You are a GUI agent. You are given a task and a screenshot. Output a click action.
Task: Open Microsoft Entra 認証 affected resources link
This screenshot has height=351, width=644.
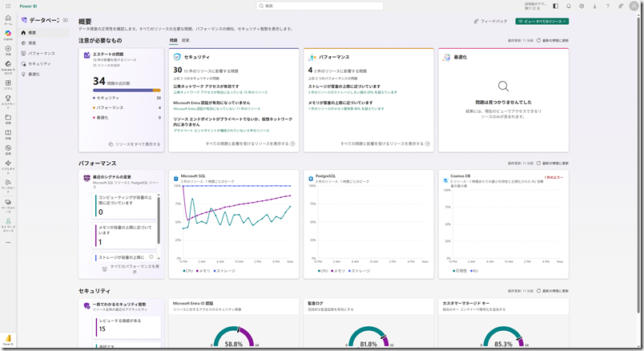point(216,109)
